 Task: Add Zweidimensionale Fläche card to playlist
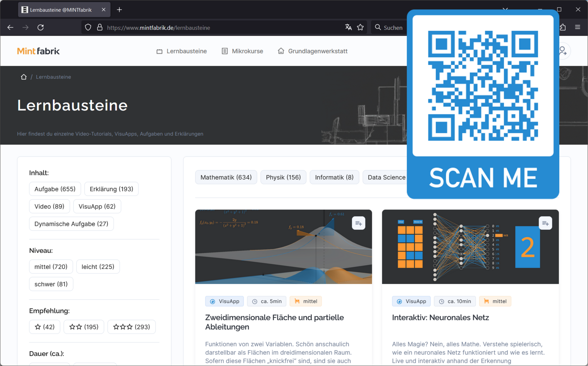(359, 223)
